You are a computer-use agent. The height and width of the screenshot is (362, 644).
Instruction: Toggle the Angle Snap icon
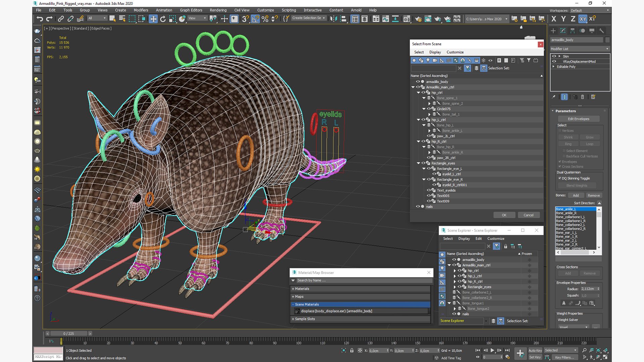255,19
